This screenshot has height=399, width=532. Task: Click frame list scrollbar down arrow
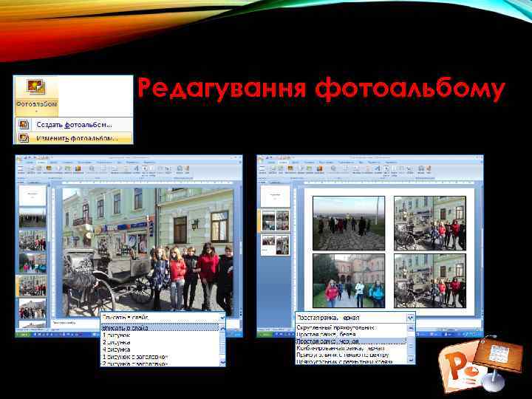point(411,359)
